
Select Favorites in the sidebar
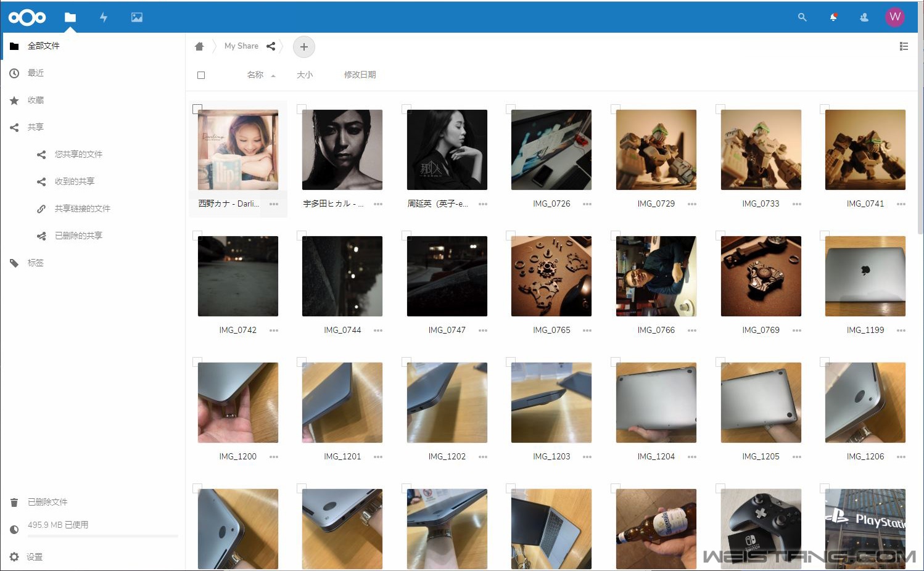(36, 100)
